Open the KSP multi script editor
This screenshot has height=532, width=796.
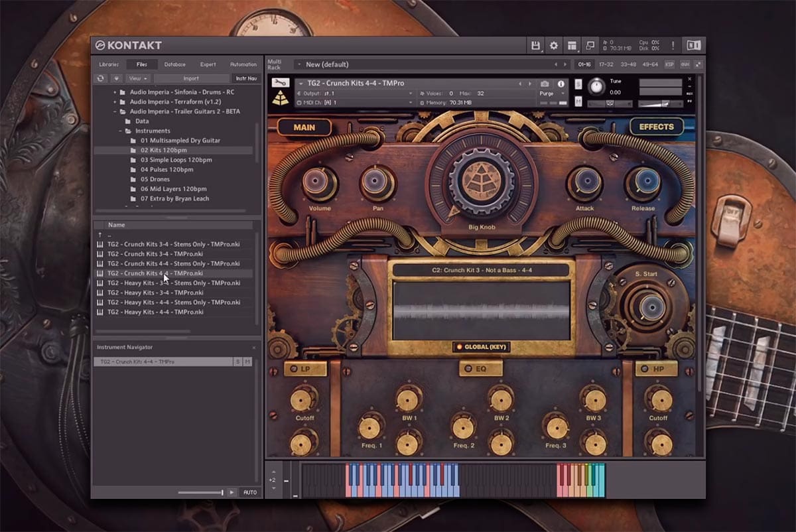tap(669, 64)
